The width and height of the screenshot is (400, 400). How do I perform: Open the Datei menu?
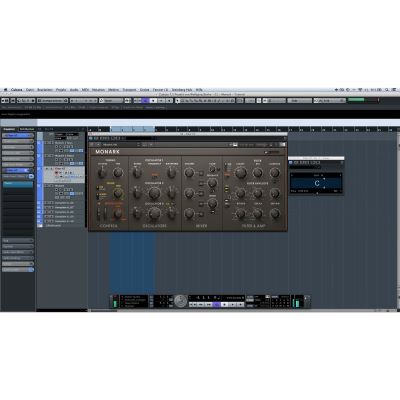[x=30, y=90]
